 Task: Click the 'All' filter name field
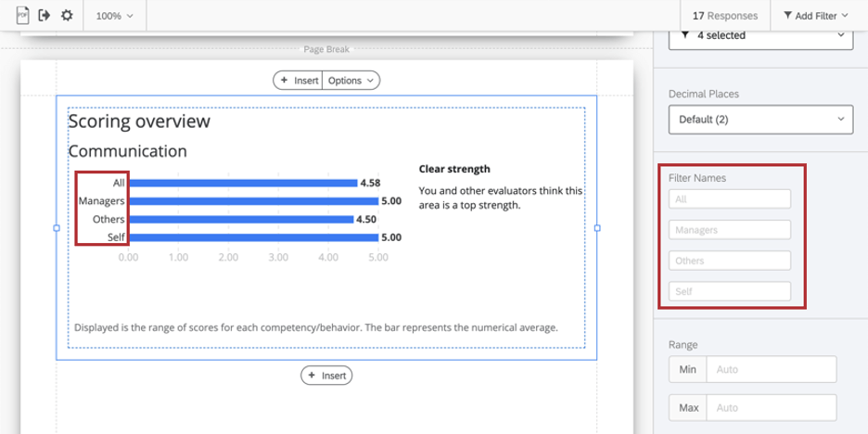pos(730,198)
